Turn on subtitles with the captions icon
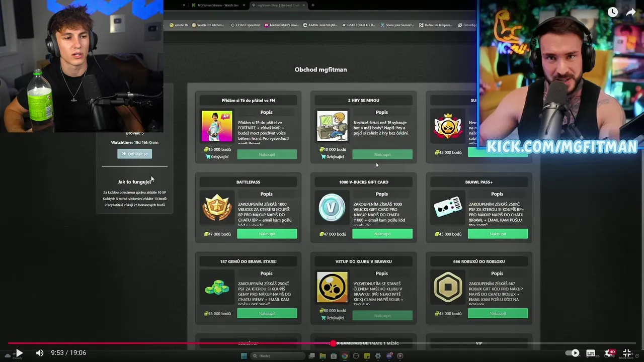644x362 pixels. coord(591,353)
